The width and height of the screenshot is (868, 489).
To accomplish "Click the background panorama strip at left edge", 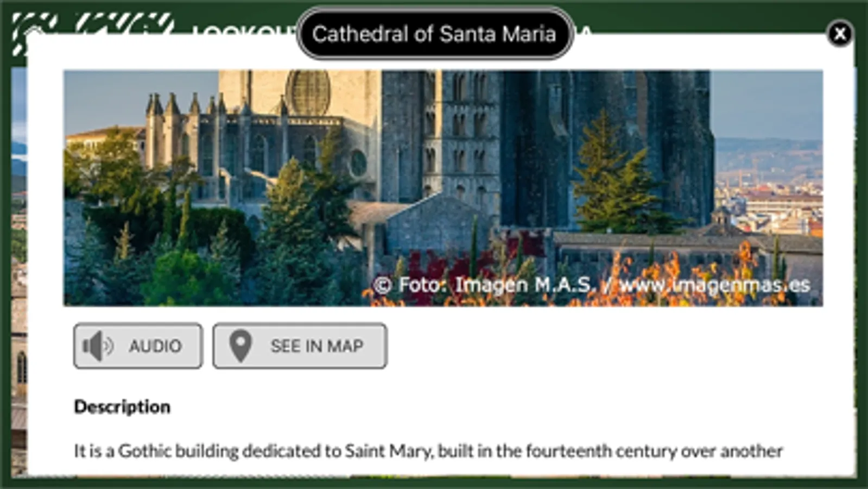I will (19, 272).
